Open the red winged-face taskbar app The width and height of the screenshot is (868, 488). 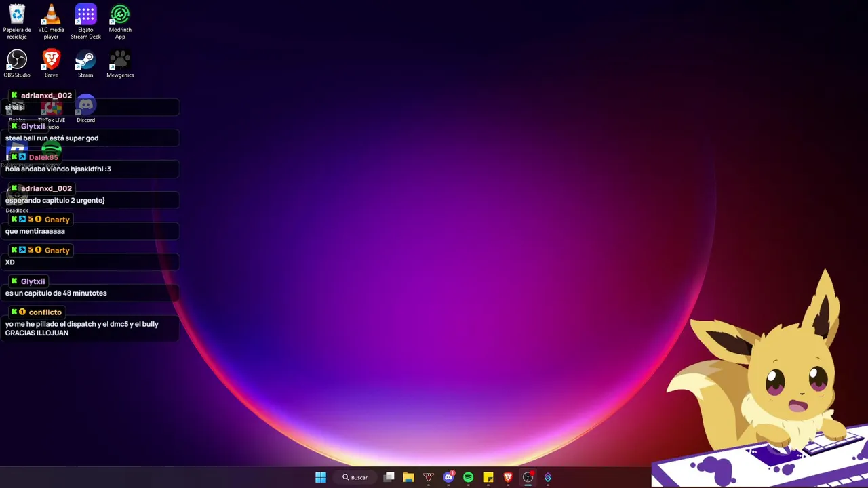point(429,477)
